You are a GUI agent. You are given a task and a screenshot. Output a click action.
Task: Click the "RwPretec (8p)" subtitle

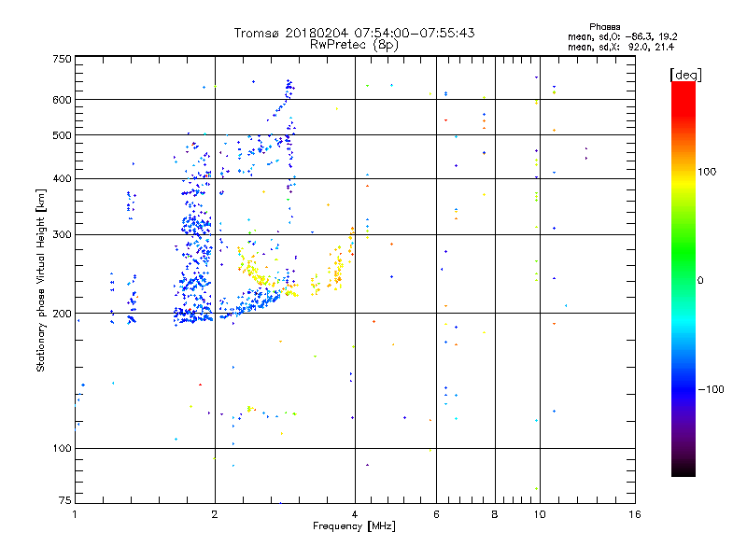[354, 45]
